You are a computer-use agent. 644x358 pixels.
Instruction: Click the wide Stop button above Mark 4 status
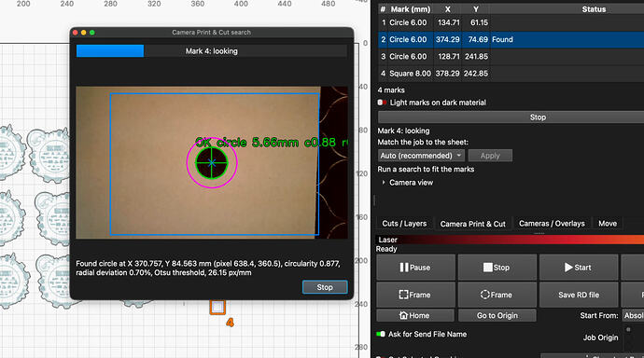pos(511,117)
